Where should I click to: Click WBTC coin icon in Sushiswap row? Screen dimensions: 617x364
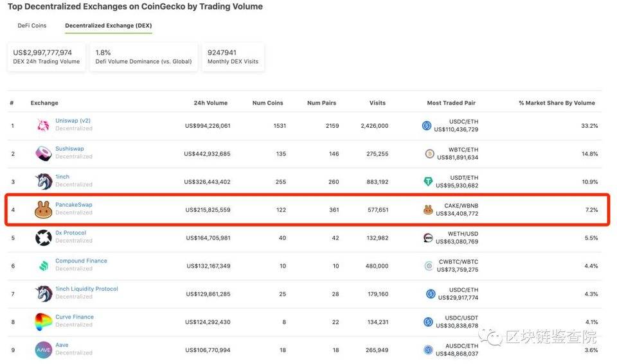point(429,153)
